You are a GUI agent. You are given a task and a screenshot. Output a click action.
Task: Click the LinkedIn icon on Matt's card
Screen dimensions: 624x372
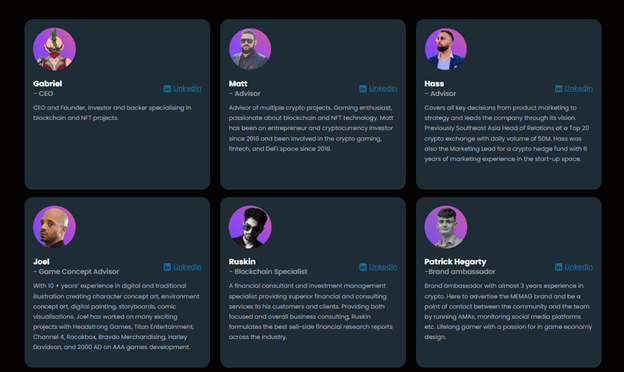pos(363,89)
